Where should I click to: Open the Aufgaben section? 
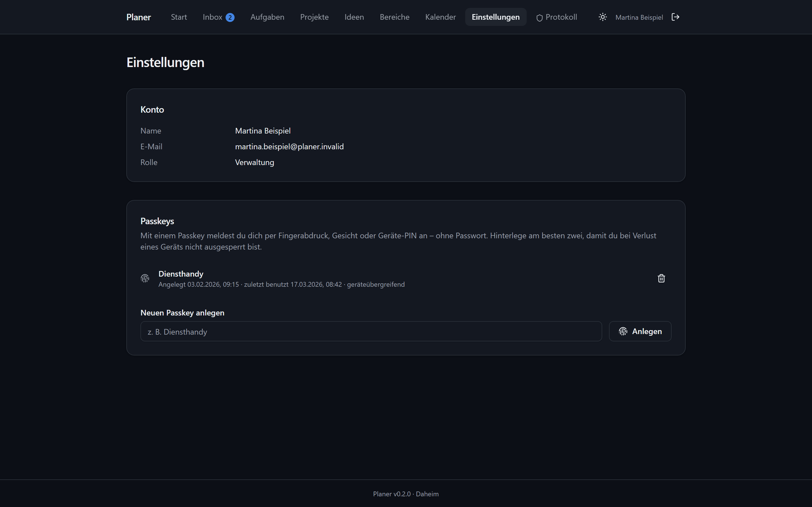[x=267, y=17]
